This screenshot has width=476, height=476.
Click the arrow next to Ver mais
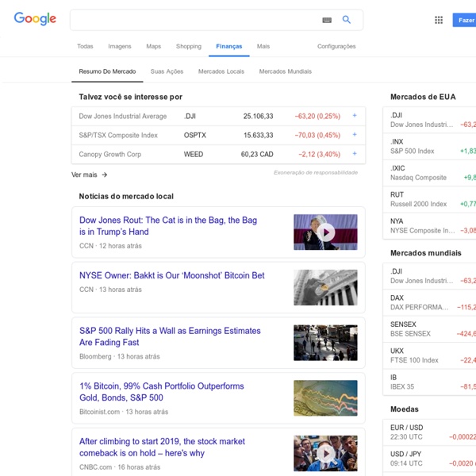pyautogui.click(x=105, y=175)
